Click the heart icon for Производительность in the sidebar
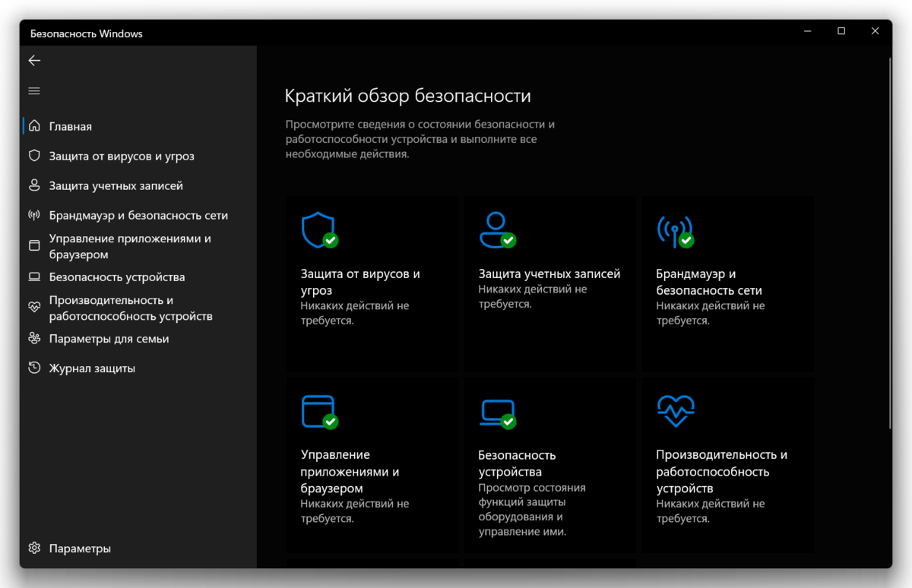 pos(34,308)
